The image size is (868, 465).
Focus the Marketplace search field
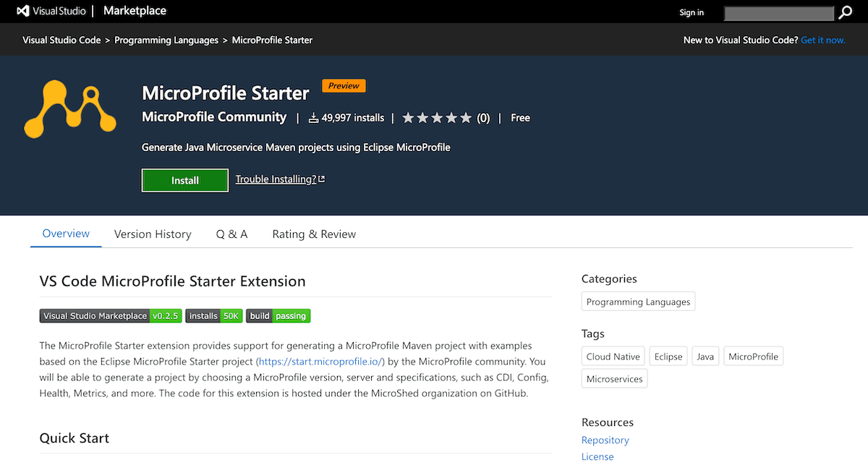779,12
